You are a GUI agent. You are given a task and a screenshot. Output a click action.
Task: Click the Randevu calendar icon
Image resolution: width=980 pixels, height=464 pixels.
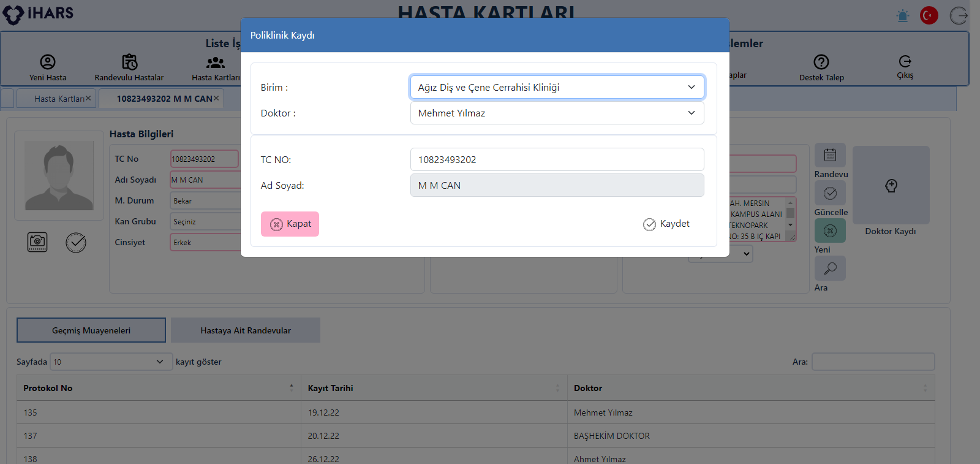click(x=830, y=155)
